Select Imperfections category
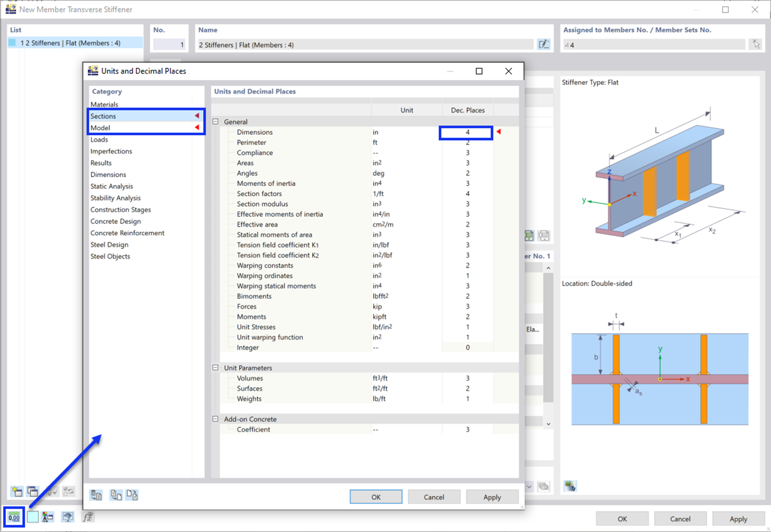The image size is (771, 532). tap(147, 151)
